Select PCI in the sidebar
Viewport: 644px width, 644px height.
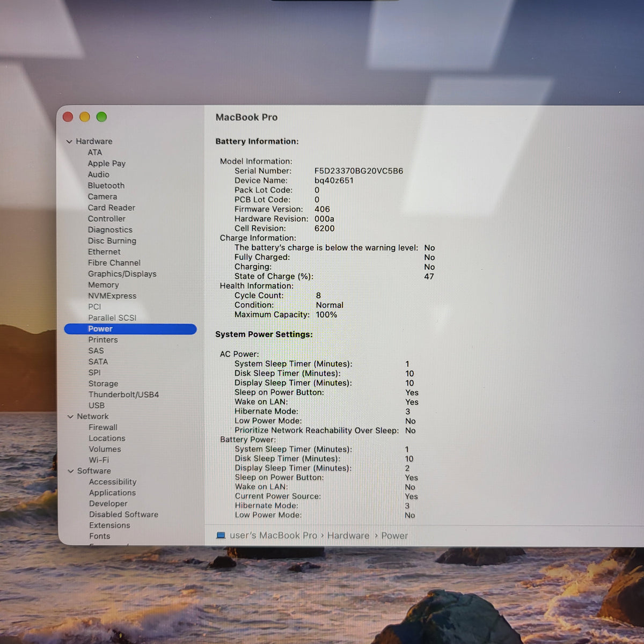94,307
